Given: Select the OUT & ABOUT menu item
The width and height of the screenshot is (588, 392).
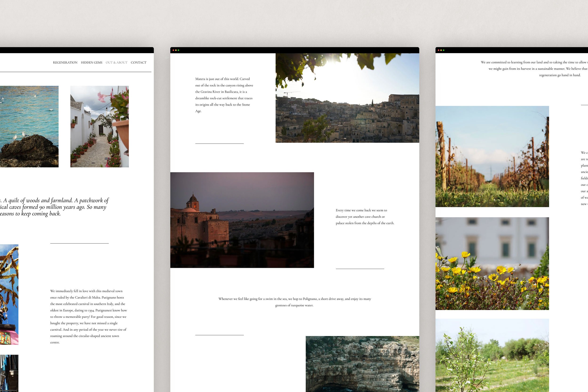Looking at the screenshot, I should pos(116,63).
